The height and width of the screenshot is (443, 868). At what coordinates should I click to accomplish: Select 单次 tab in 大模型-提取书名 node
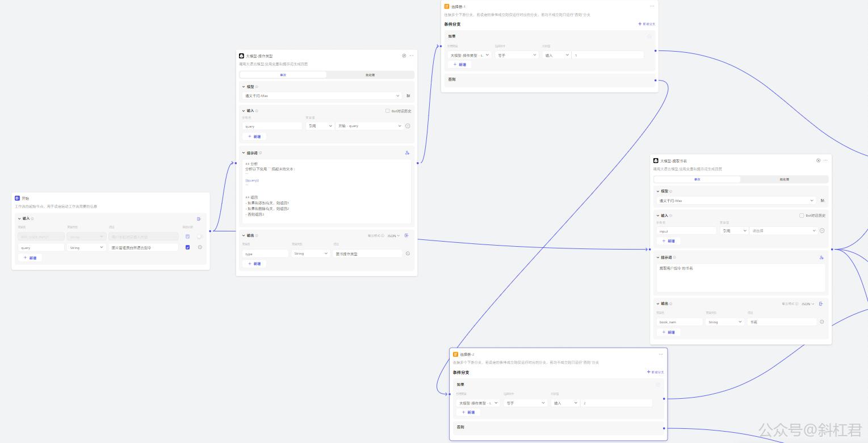point(697,179)
